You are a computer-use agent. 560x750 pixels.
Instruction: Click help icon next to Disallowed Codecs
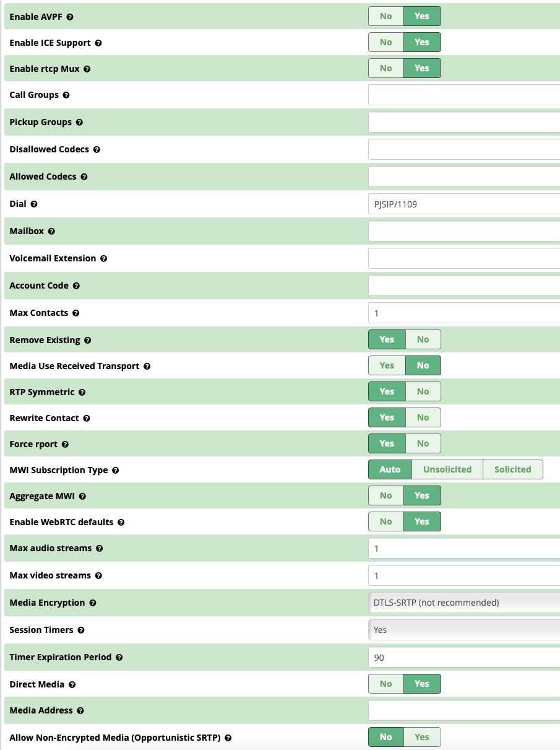click(97, 150)
